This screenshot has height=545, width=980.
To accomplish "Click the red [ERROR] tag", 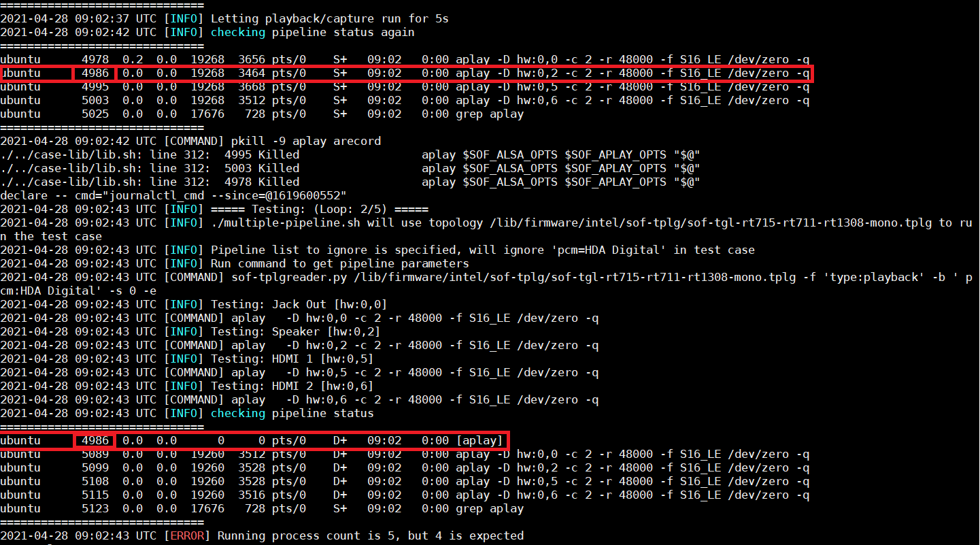I will [187, 536].
